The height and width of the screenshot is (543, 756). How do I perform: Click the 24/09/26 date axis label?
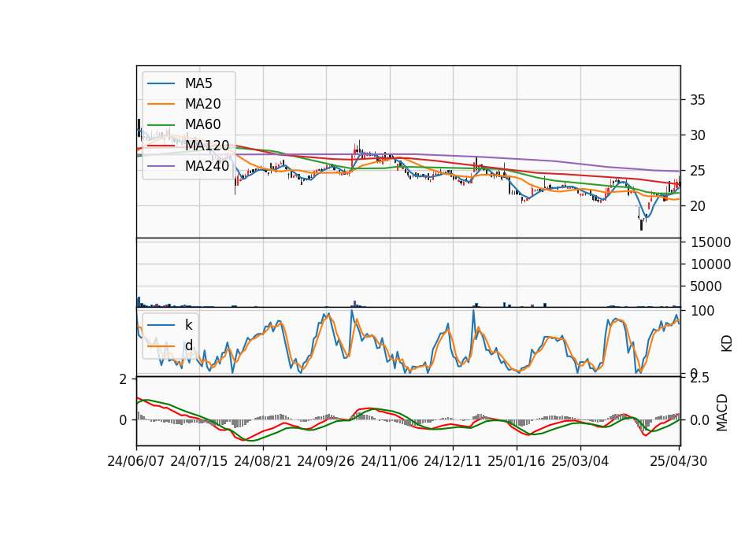click(x=326, y=461)
